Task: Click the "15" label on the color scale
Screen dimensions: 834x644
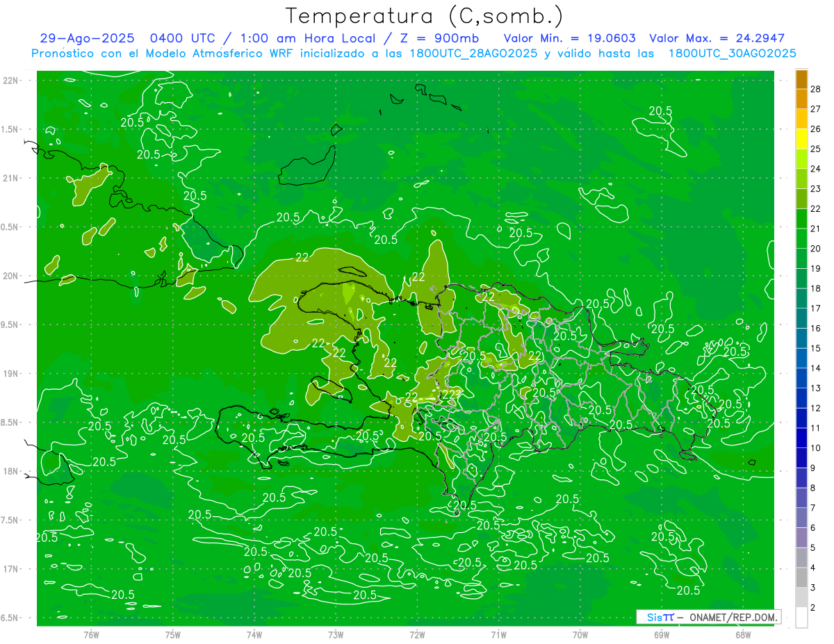Action: click(816, 348)
